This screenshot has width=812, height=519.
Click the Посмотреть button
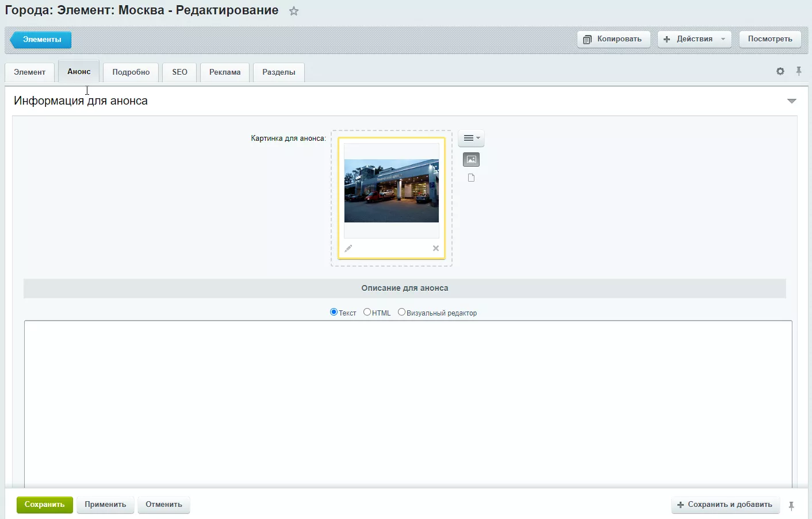tap(770, 39)
